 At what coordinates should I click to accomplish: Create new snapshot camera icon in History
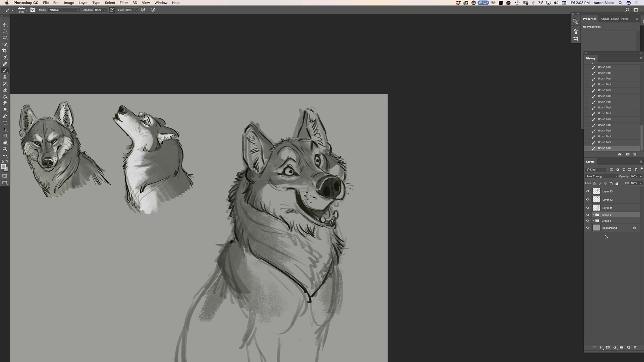(628, 155)
